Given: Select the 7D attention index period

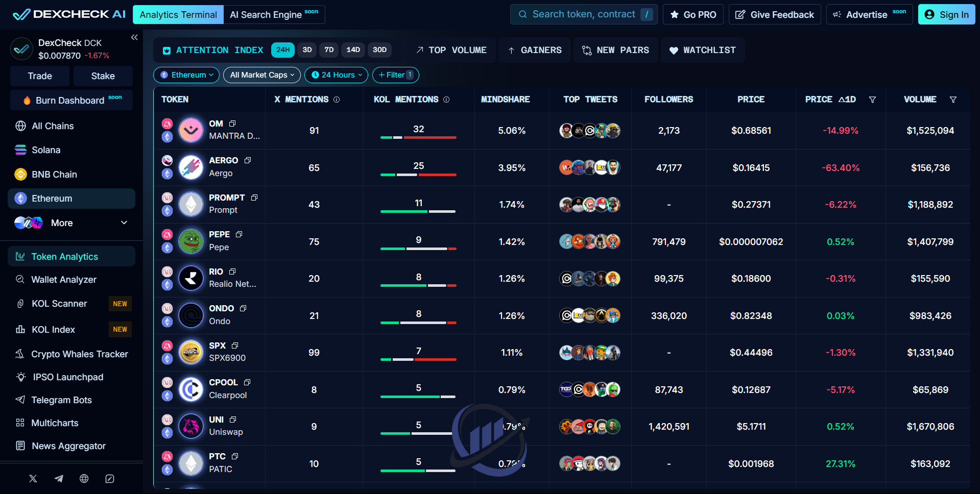Looking at the screenshot, I should point(329,50).
